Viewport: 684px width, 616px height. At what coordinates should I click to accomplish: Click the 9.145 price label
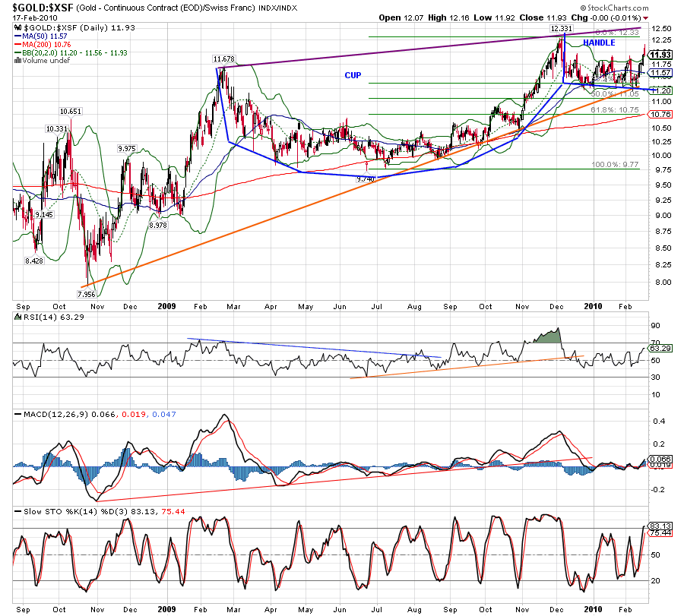click(x=44, y=214)
